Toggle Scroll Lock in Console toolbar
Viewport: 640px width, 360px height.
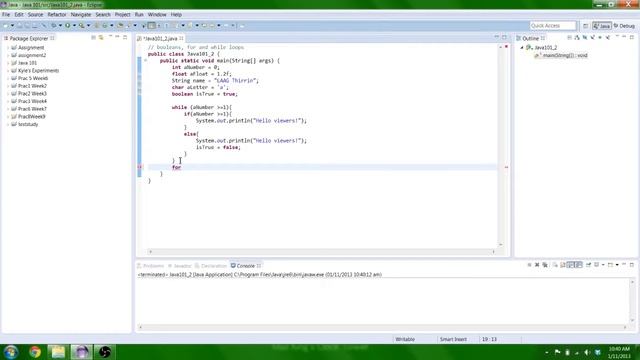point(563,265)
